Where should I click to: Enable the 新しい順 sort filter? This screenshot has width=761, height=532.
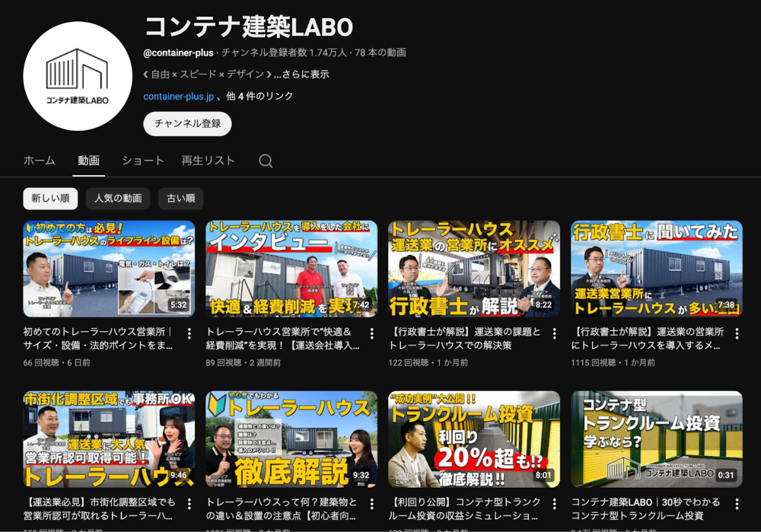coord(49,198)
